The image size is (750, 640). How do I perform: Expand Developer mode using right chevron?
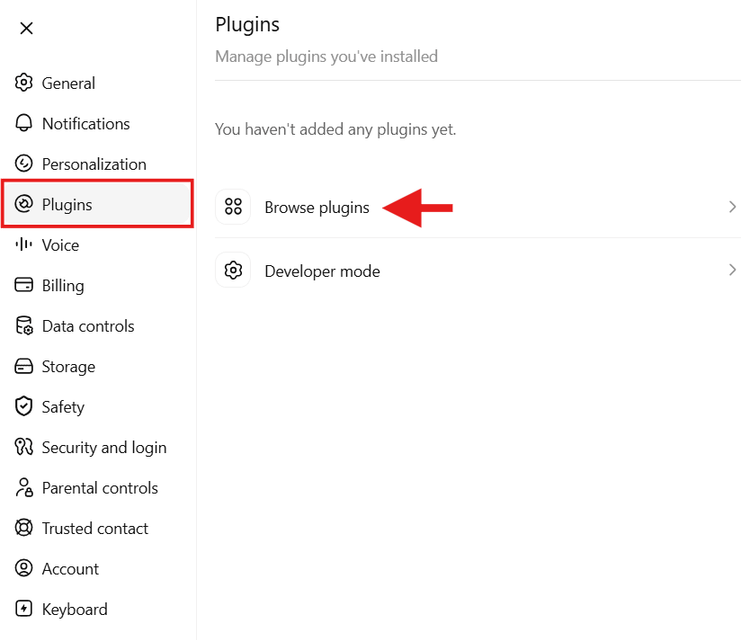[732, 270]
